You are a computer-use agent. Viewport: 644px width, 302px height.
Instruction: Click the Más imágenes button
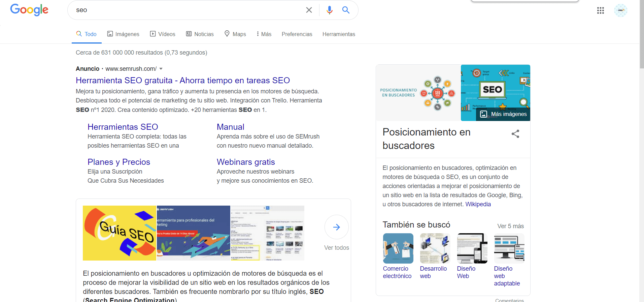pos(503,114)
